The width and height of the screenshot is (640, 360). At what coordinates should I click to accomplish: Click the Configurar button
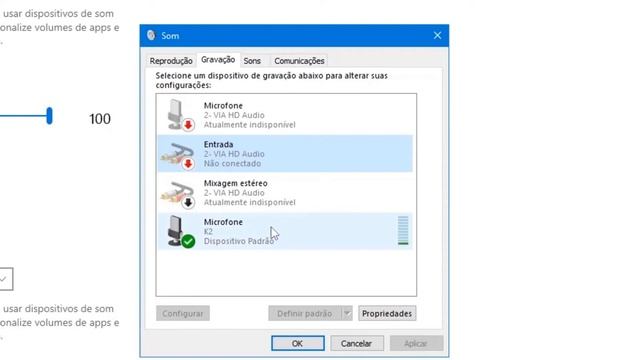coord(183,313)
